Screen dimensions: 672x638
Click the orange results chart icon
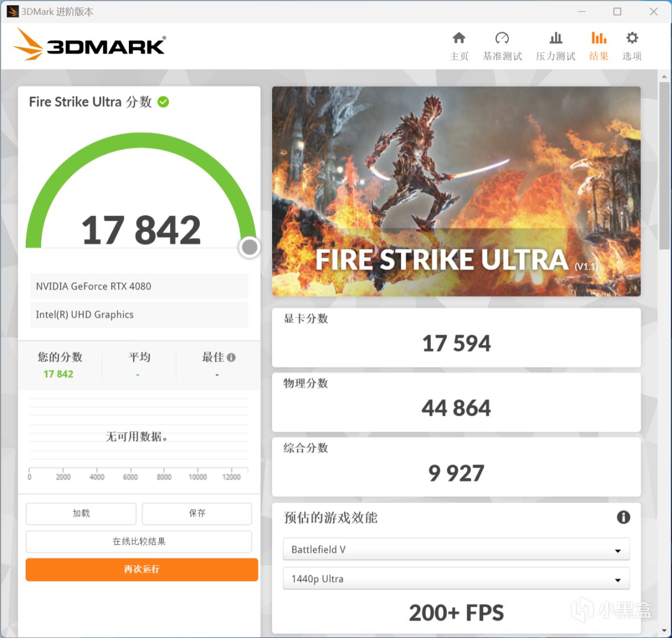(599, 38)
